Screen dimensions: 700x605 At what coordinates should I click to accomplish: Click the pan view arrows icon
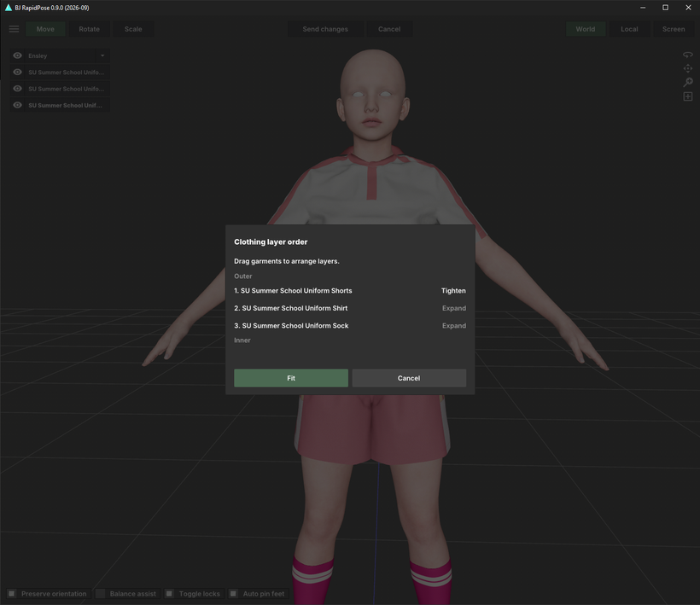click(687, 68)
